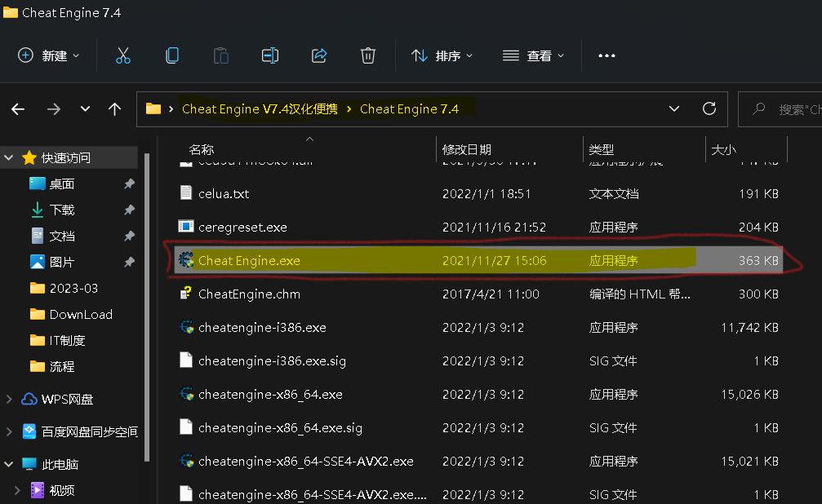Image resolution: width=822 pixels, height=504 pixels.
Task: Unpin 桌面 from quick access
Action: tap(131, 183)
